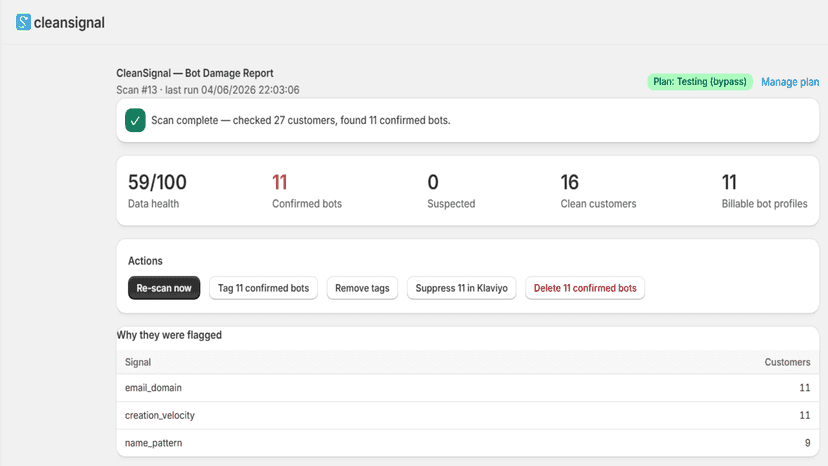Click the Clean customers count 16

pos(569,182)
